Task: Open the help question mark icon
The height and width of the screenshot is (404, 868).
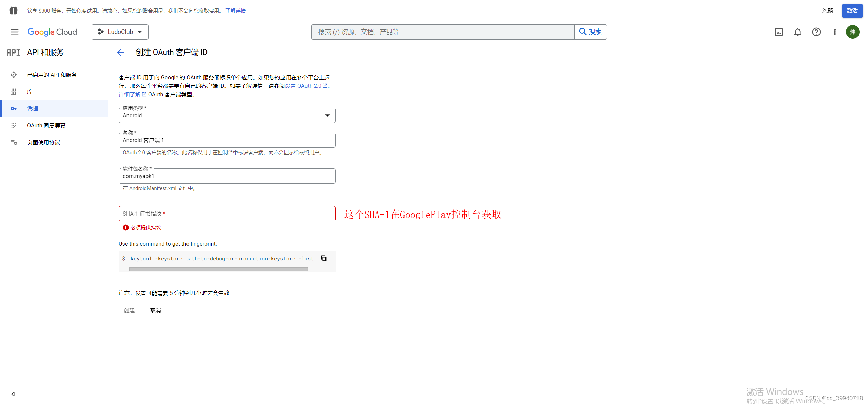Action: pyautogui.click(x=816, y=32)
